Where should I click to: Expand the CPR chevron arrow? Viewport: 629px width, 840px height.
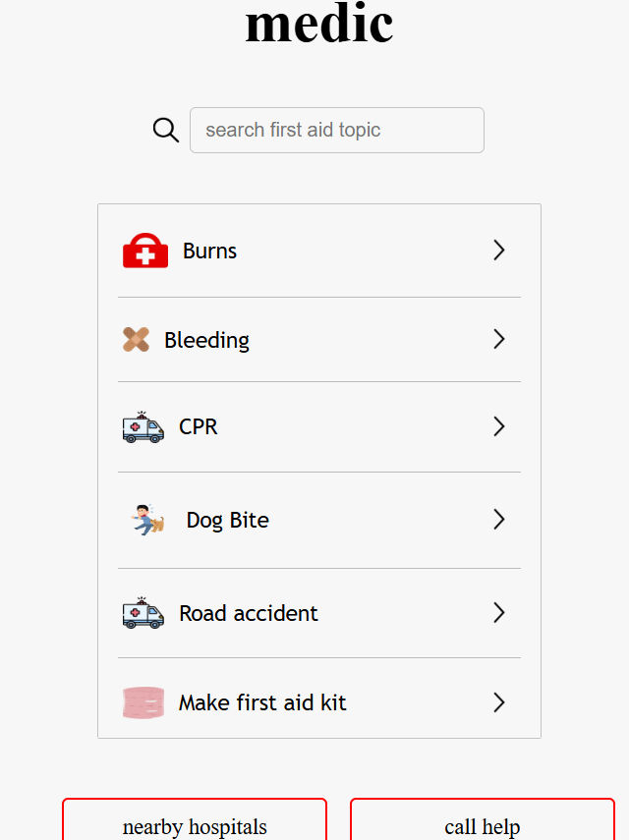pyautogui.click(x=499, y=427)
